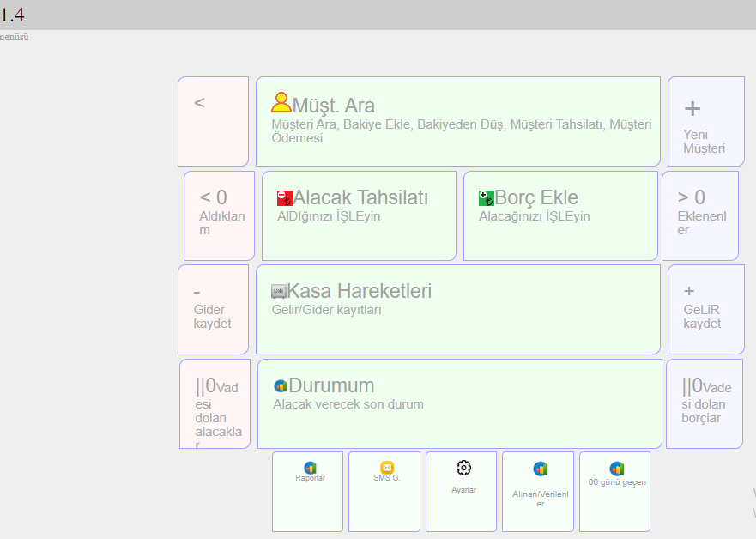The width and height of the screenshot is (756, 539).
Task: Show Vadesi dolan alacaklar tile
Action: tap(215, 403)
